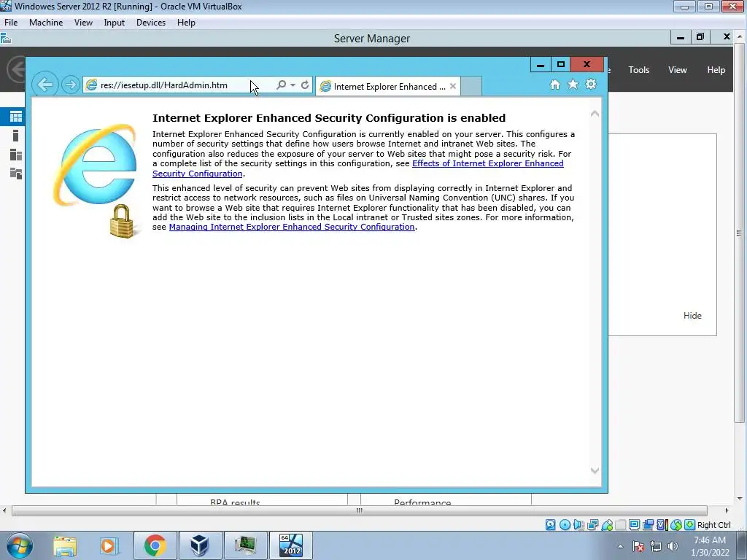Open VirtualBox Help menu
Viewport: 747px width, 560px height.
pos(186,23)
